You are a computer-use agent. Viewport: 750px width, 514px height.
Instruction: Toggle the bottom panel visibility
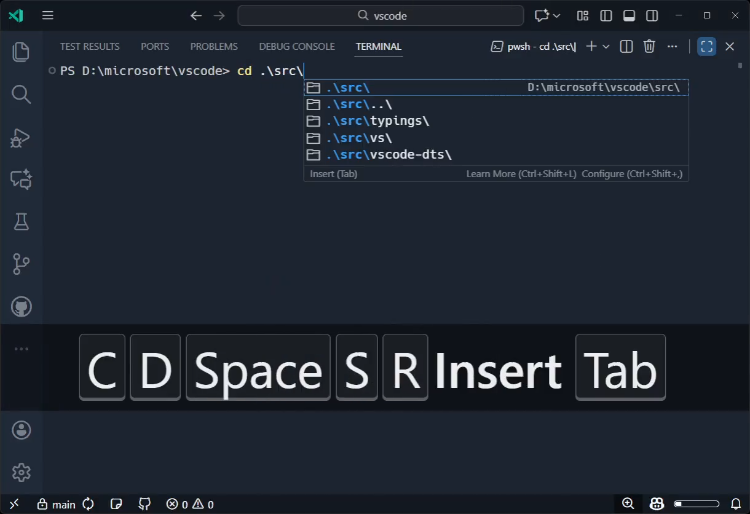coord(629,16)
